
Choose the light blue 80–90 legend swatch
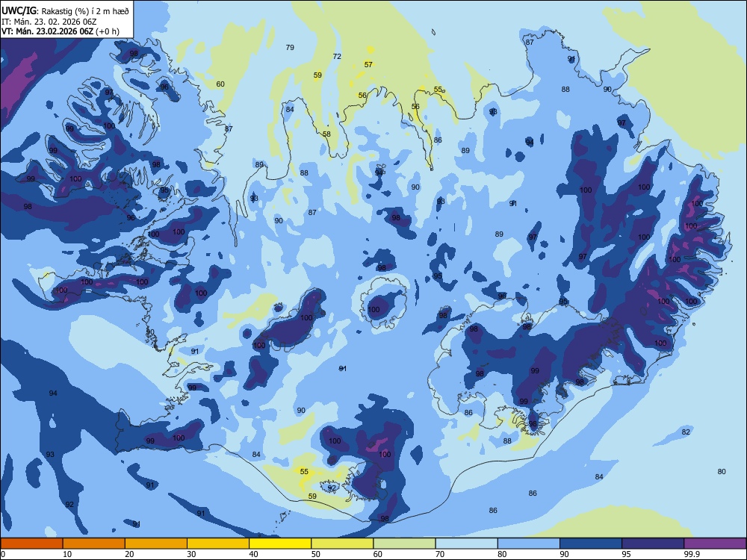[529, 544]
